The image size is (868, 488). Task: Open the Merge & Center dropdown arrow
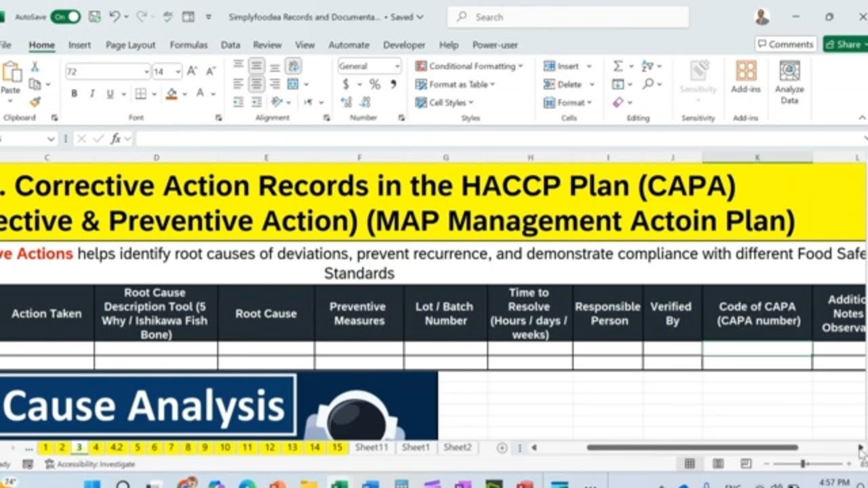pyautogui.click(x=307, y=85)
